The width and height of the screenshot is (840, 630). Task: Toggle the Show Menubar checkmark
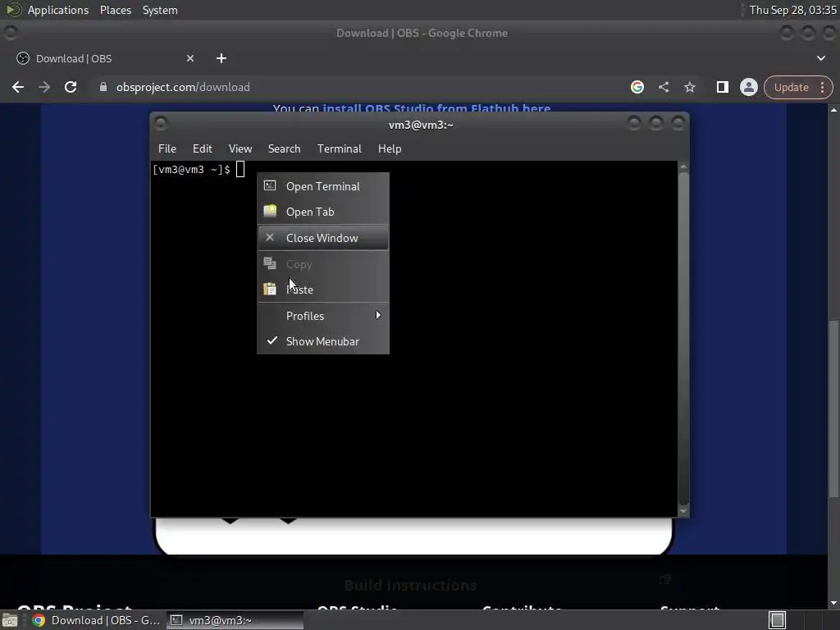coord(272,340)
